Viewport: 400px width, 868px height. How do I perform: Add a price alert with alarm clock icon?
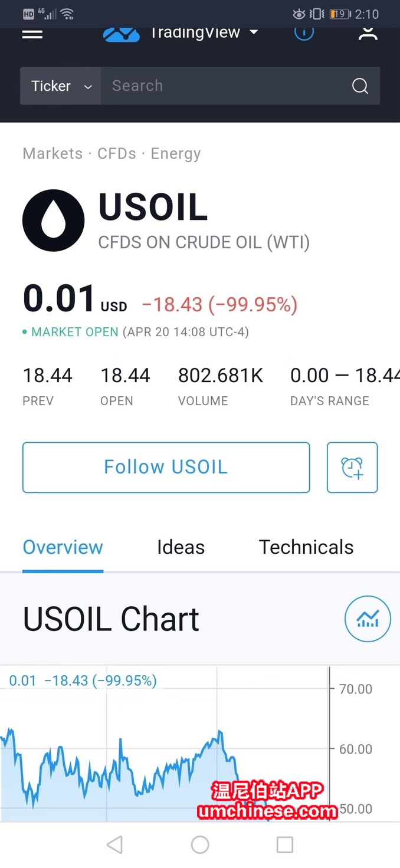tap(352, 467)
